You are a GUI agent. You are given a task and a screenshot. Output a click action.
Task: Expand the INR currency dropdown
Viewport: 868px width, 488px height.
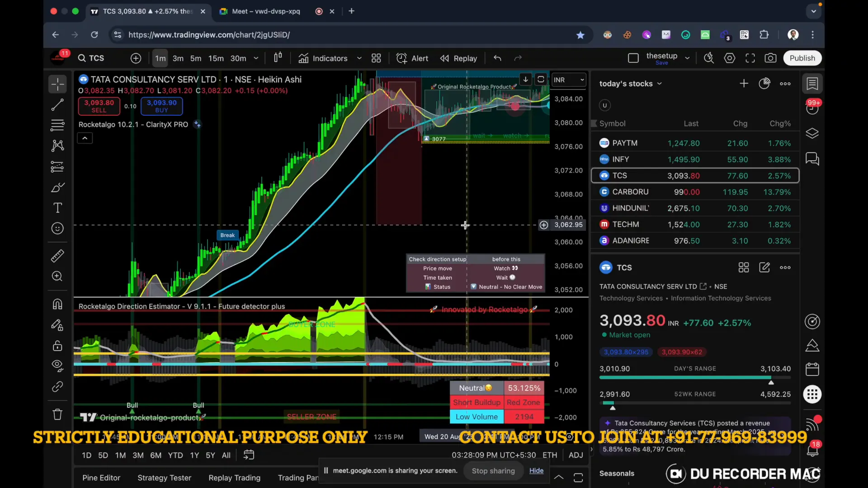coord(569,80)
